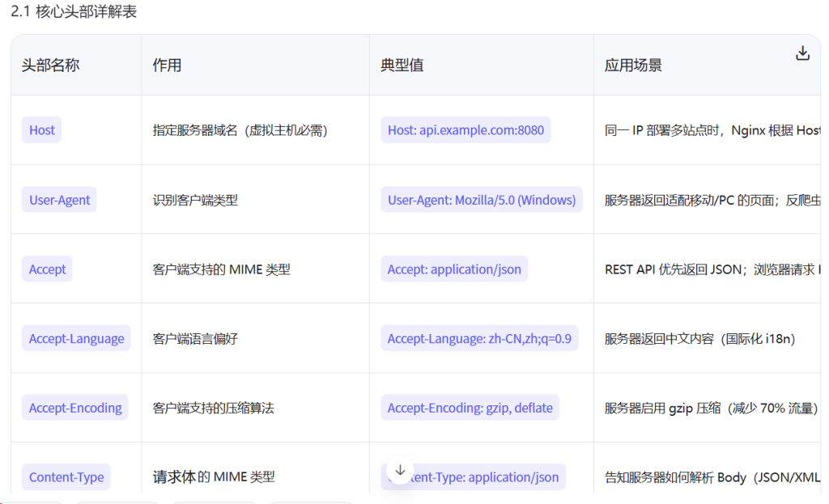Click the Accept header name tag
The image size is (829, 504).
click(x=47, y=269)
